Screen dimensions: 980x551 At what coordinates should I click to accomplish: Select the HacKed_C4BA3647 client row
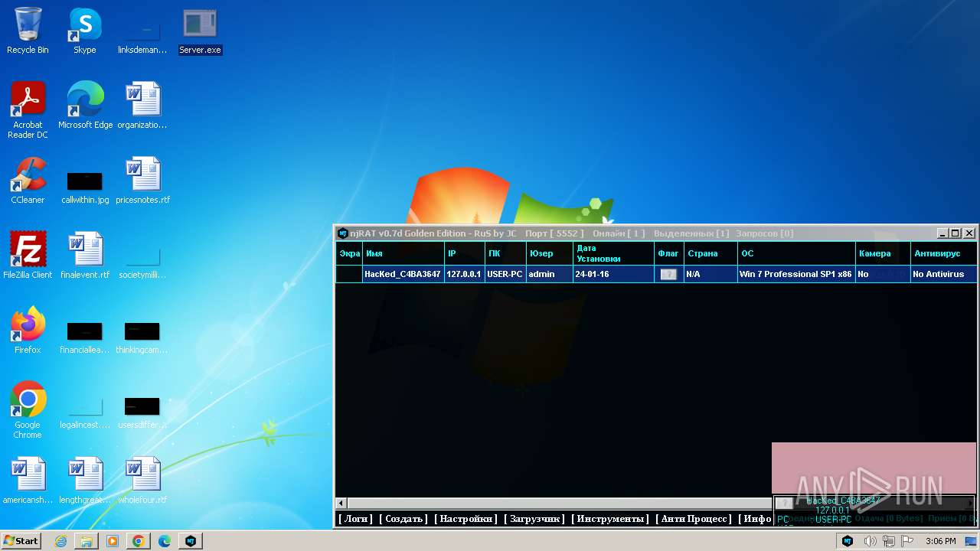(x=656, y=274)
